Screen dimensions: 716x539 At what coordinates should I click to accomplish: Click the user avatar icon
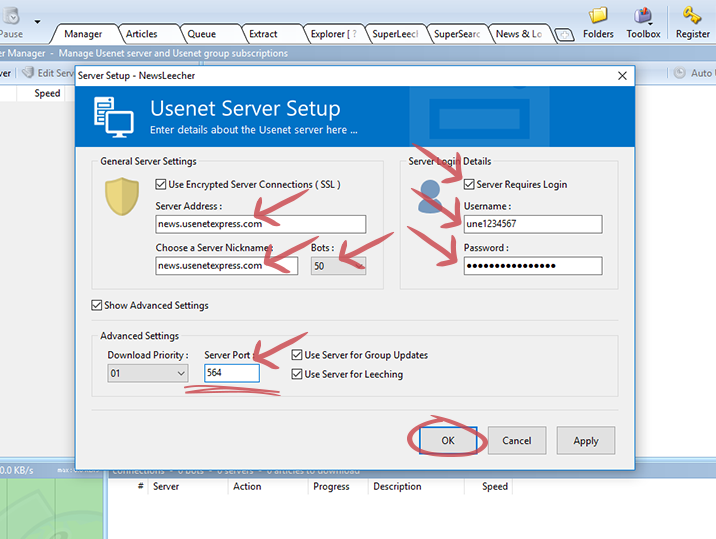click(430, 196)
